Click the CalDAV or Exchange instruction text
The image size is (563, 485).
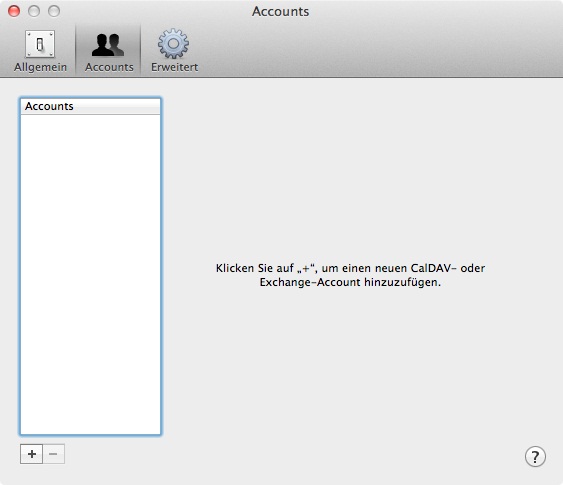[x=350, y=275]
